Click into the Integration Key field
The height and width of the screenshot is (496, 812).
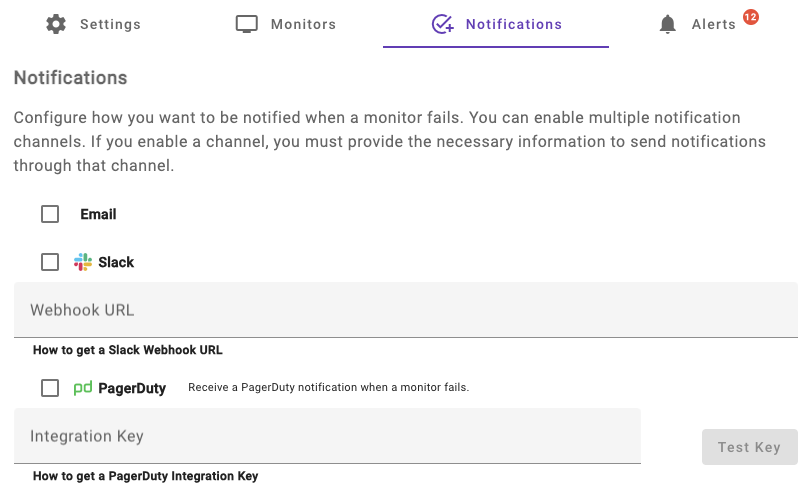327,436
